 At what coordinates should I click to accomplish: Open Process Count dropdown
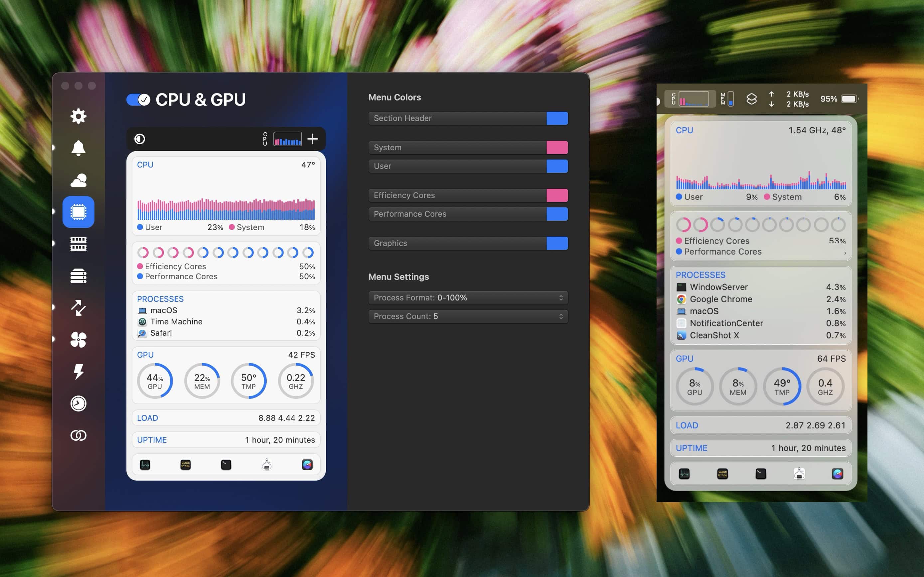468,316
